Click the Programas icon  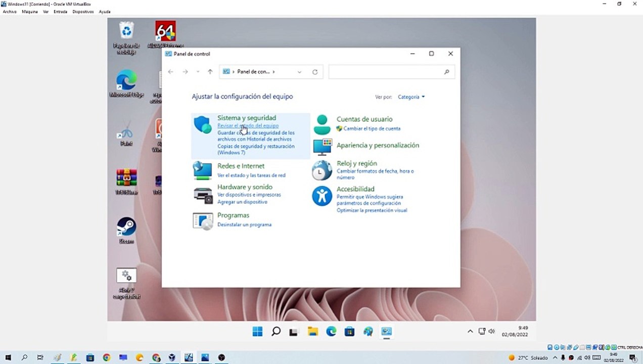click(x=203, y=221)
